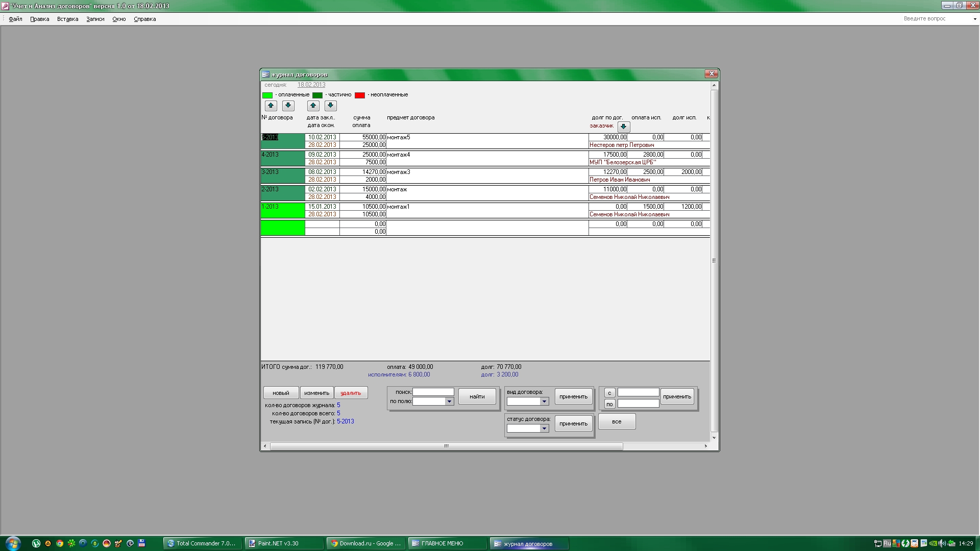This screenshot has width=980, height=551.
Task: Click safely remove hardware tray icon
Action: (951, 543)
